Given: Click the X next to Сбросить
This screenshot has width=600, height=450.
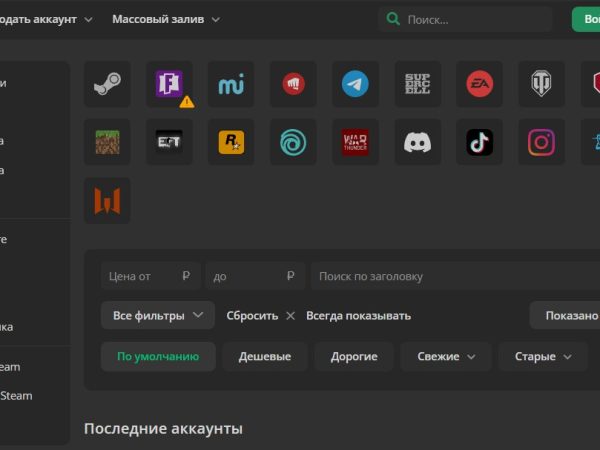Looking at the screenshot, I should point(290,316).
